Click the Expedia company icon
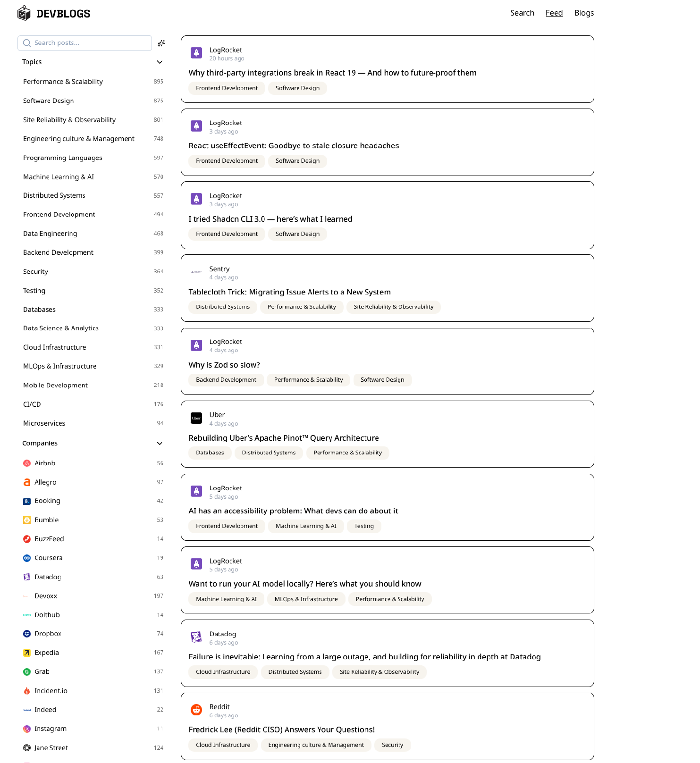This screenshot has height=763, width=700. [27, 653]
